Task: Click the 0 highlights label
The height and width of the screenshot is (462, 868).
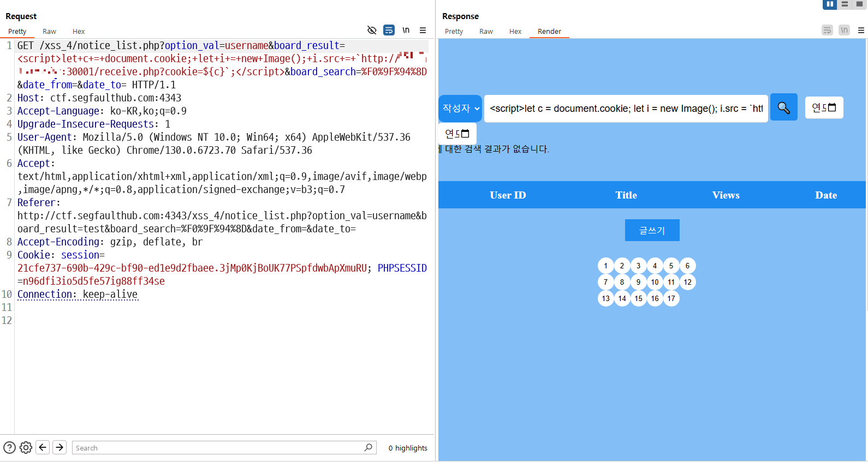Action: click(408, 448)
